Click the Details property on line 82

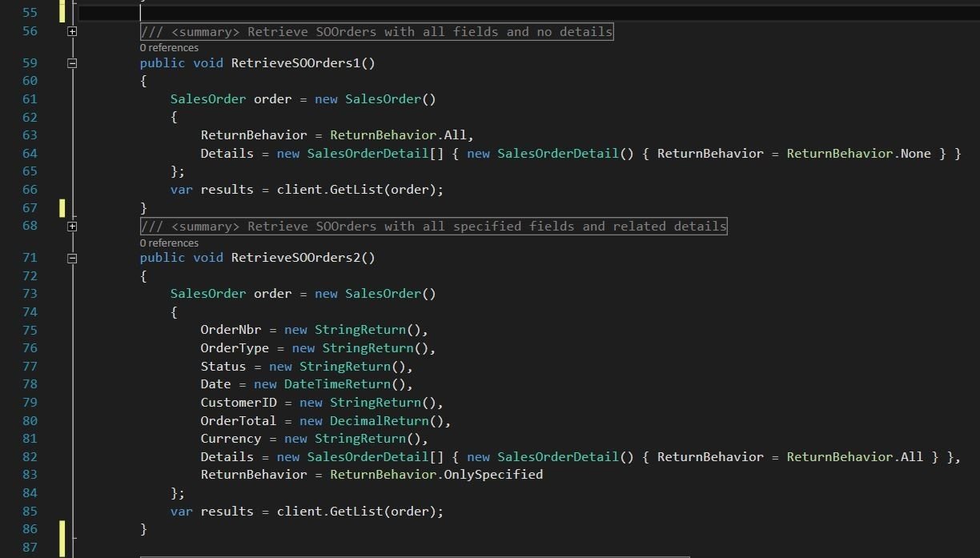coord(227,456)
